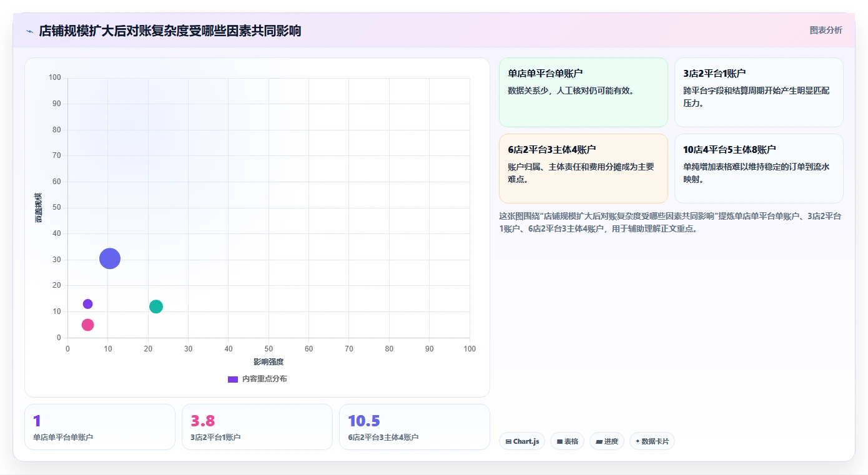Click the text 数据关系少，人工核对仍可能有效。
Image resolution: width=868 pixels, height=475 pixels.
571,91
